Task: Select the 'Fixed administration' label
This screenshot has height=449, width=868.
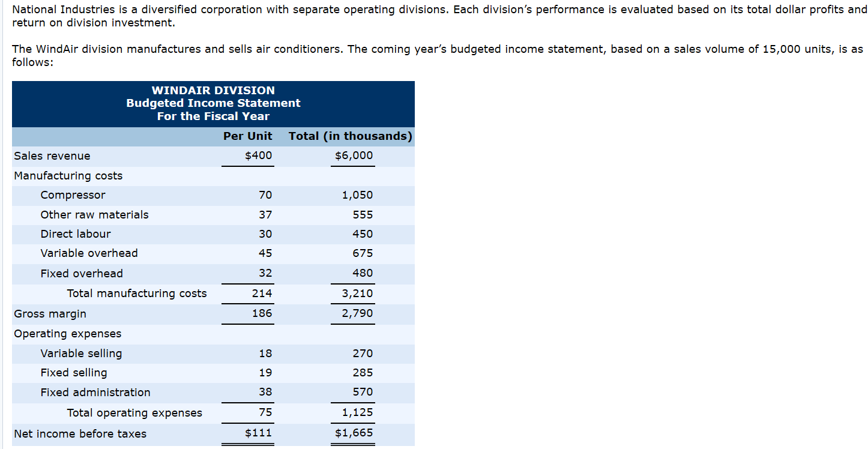Action: [x=95, y=393]
